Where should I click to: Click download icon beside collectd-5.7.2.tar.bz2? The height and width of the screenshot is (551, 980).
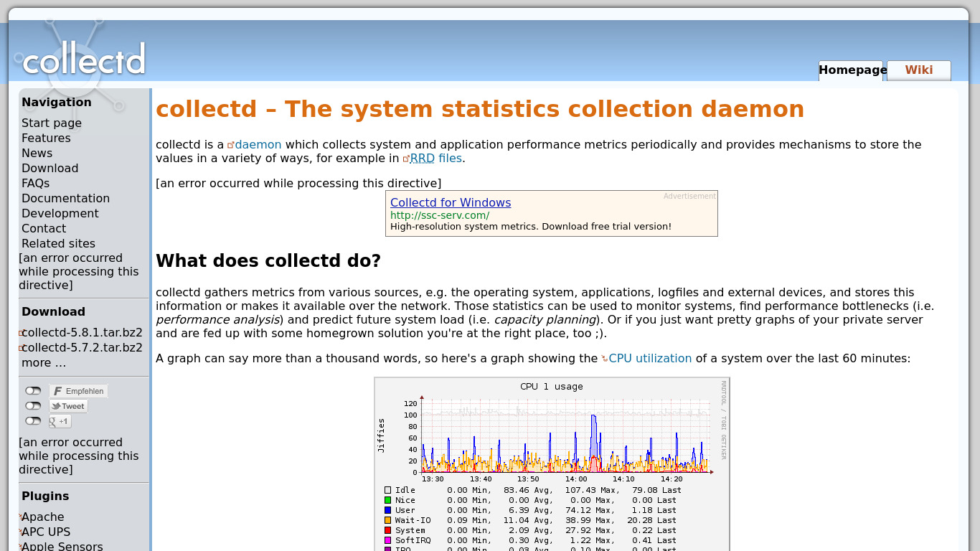click(22, 348)
